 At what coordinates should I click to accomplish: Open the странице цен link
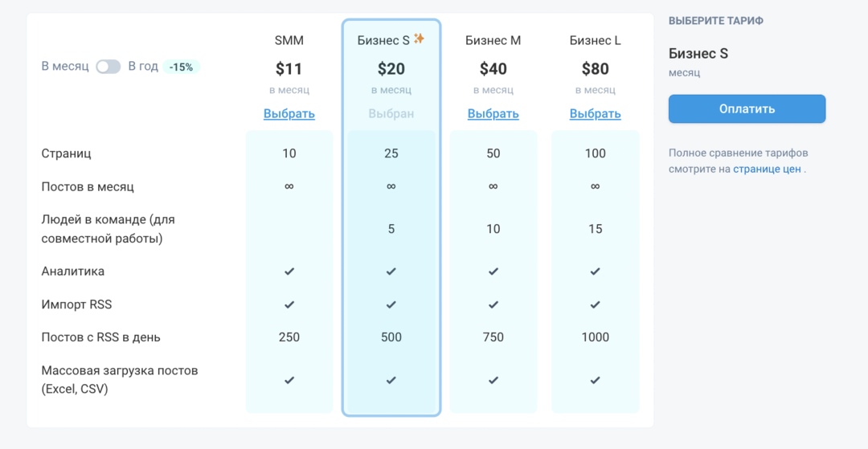(767, 169)
